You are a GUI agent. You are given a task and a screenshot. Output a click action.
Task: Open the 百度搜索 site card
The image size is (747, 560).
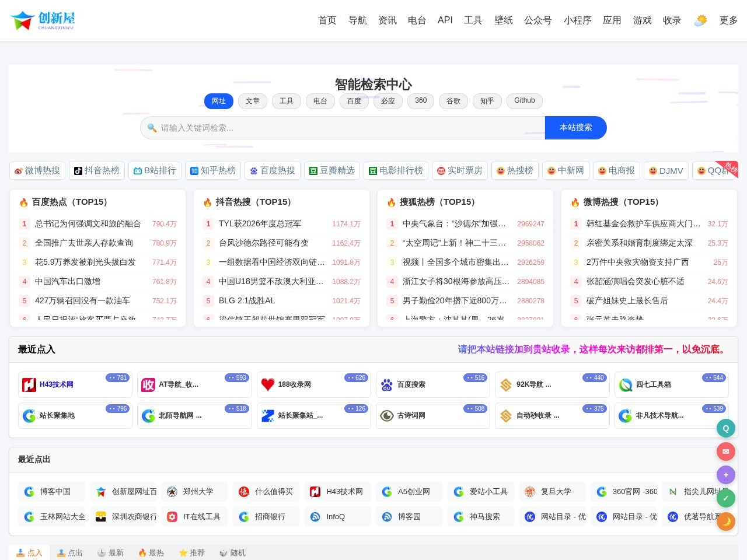[x=433, y=384]
